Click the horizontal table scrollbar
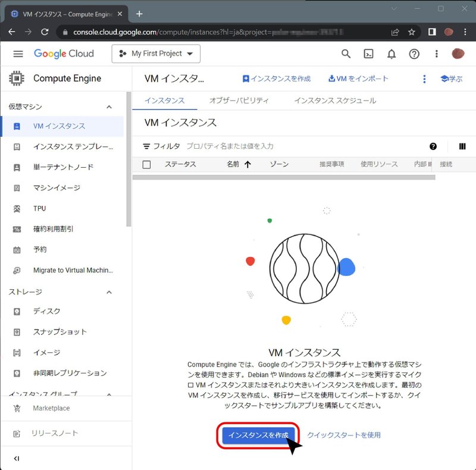 284,177
